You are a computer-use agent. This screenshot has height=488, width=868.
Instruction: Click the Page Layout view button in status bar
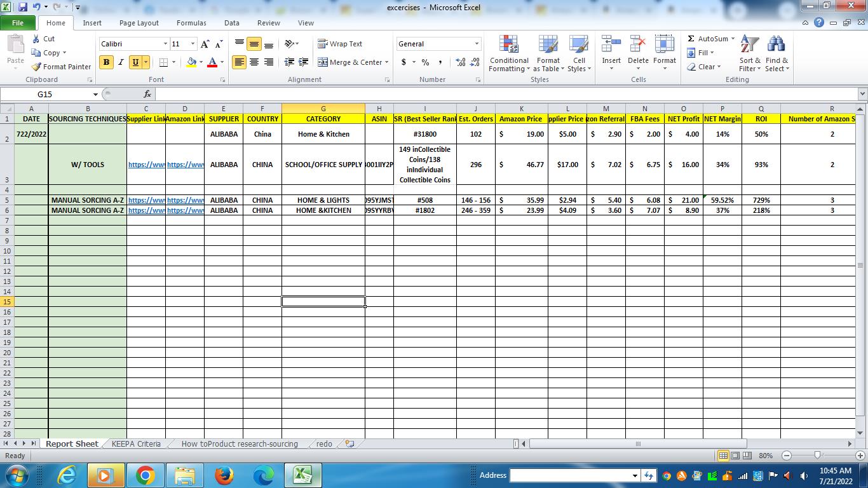[x=735, y=456]
